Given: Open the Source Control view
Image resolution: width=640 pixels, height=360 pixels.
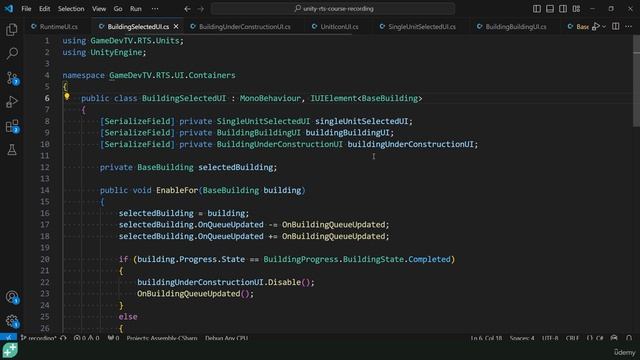Looking at the screenshot, I should (12, 78).
